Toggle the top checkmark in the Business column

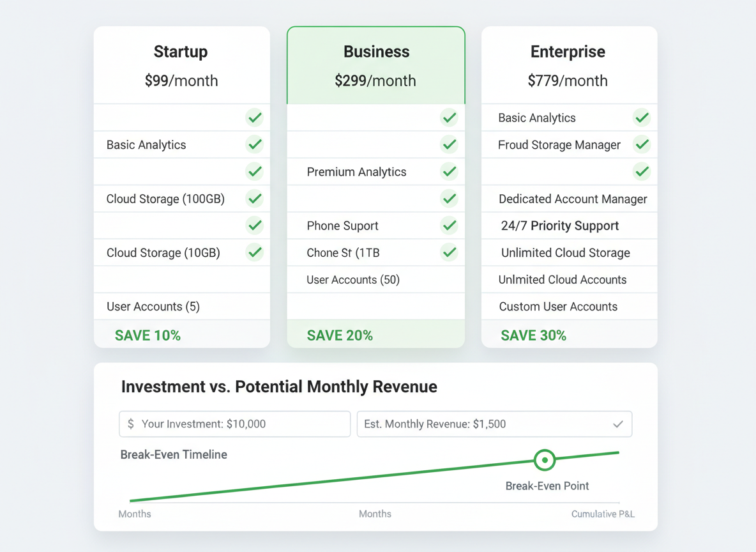point(449,118)
